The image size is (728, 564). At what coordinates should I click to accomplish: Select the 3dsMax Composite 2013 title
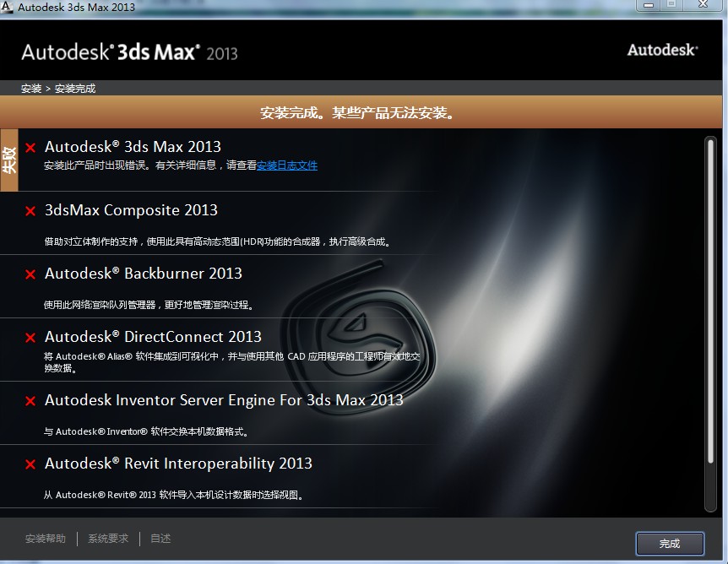(131, 210)
